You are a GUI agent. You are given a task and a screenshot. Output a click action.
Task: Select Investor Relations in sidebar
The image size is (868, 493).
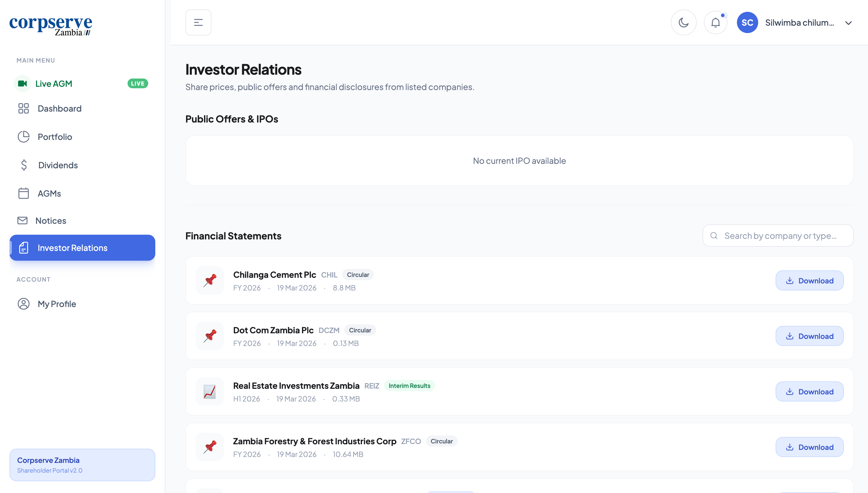(82, 248)
